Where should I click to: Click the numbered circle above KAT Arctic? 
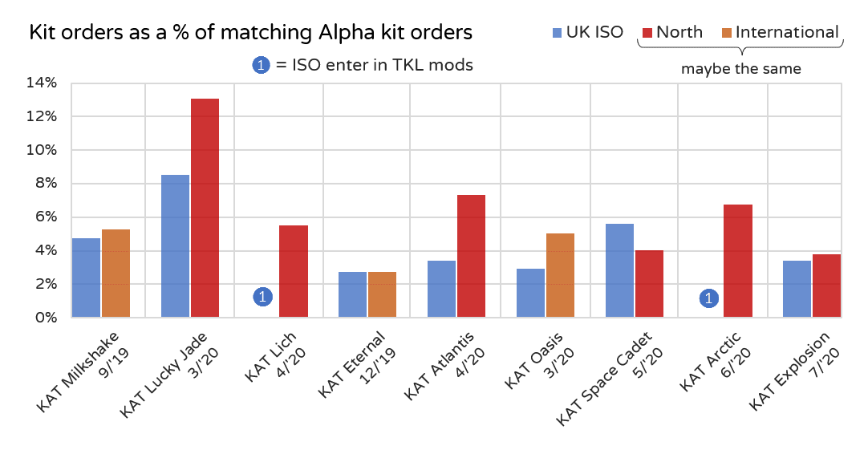708,298
